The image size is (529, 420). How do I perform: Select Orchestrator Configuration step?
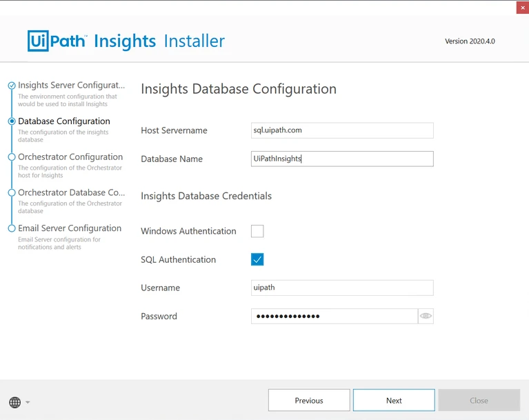pyautogui.click(x=70, y=157)
